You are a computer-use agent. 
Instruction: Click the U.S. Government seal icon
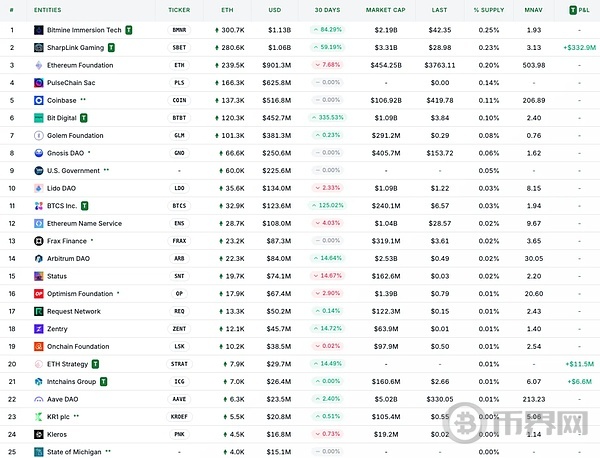39,171
